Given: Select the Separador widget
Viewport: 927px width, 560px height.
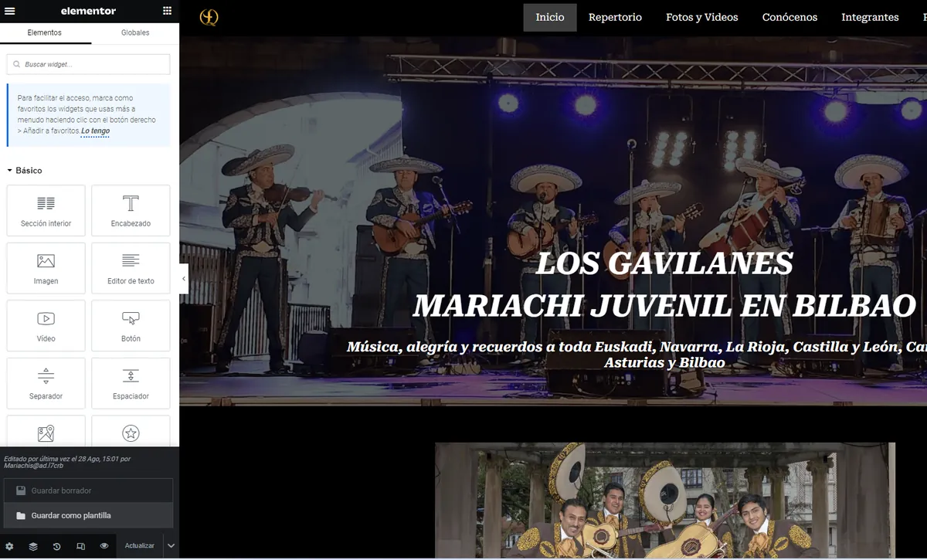Looking at the screenshot, I should 46,383.
